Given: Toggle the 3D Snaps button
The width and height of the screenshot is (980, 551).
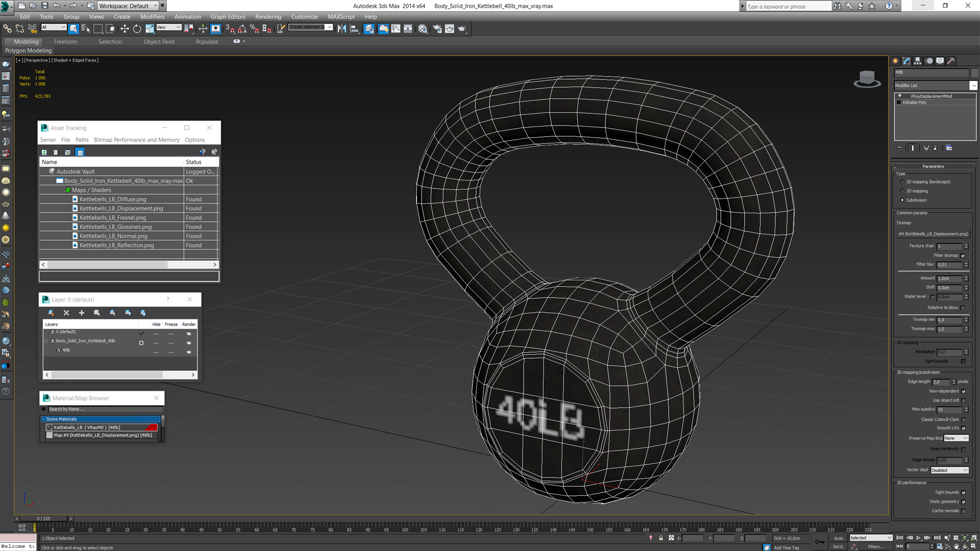Looking at the screenshot, I should (230, 29).
